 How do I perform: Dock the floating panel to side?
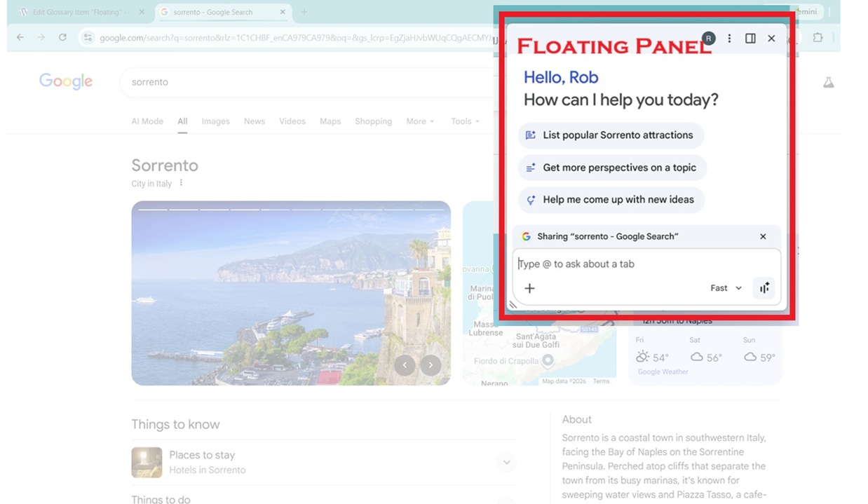tap(750, 39)
